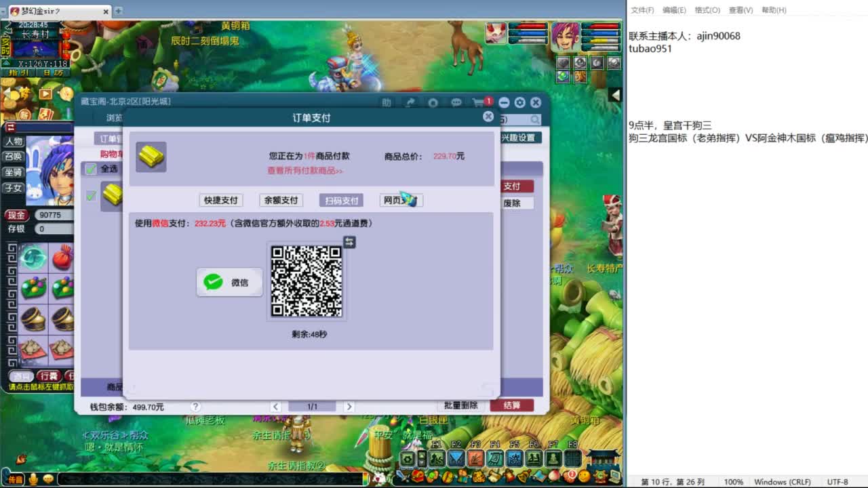
Task: Open Notepad 文件(F) menu
Action: (x=642, y=10)
